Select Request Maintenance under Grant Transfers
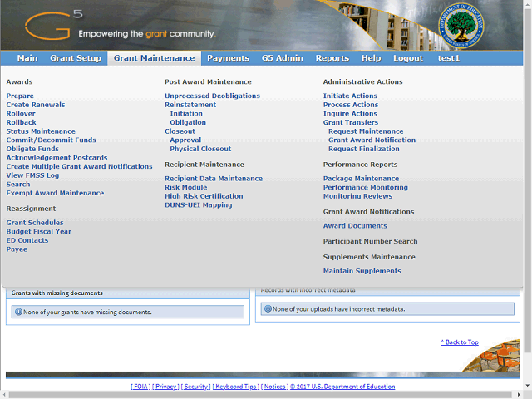The image size is (532, 399). (x=366, y=131)
